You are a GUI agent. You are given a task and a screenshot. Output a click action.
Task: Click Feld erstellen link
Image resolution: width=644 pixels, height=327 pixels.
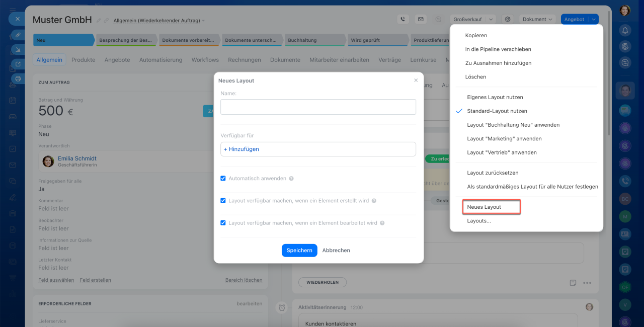(x=96, y=280)
